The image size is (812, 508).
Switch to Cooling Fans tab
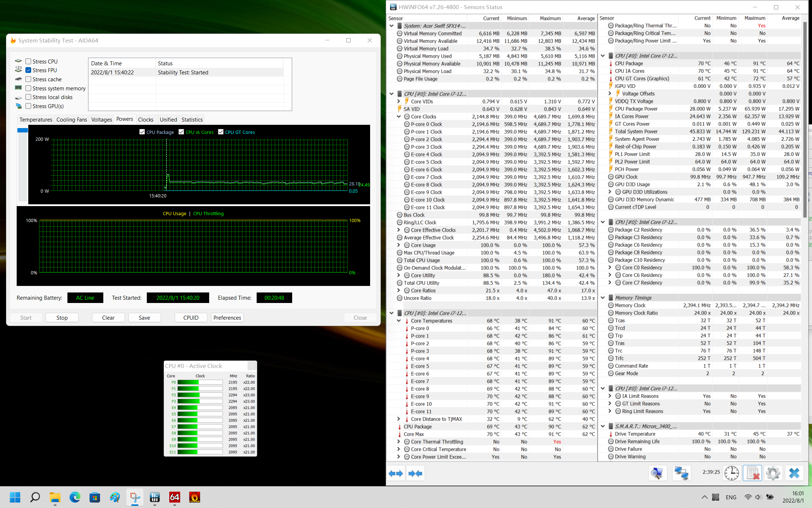pyautogui.click(x=72, y=119)
